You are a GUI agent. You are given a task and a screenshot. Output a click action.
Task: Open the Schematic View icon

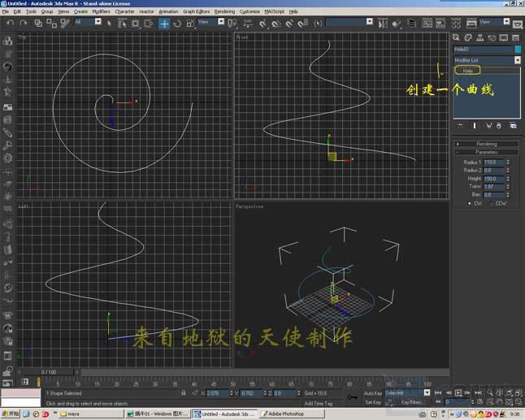point(440,24)
